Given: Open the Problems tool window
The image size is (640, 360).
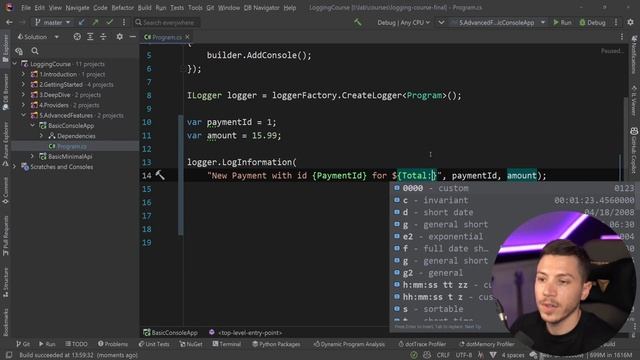Looking at the screenshot, I should [x=113, y=344].
